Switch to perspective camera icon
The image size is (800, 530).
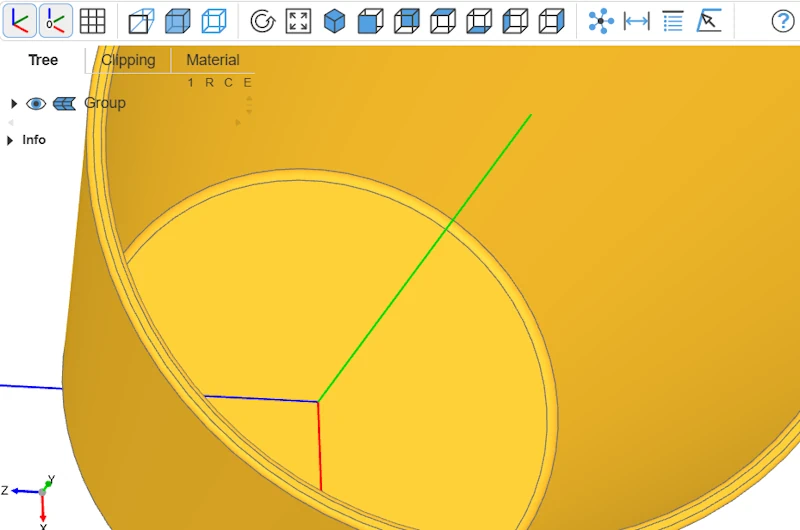coord(142,20)
